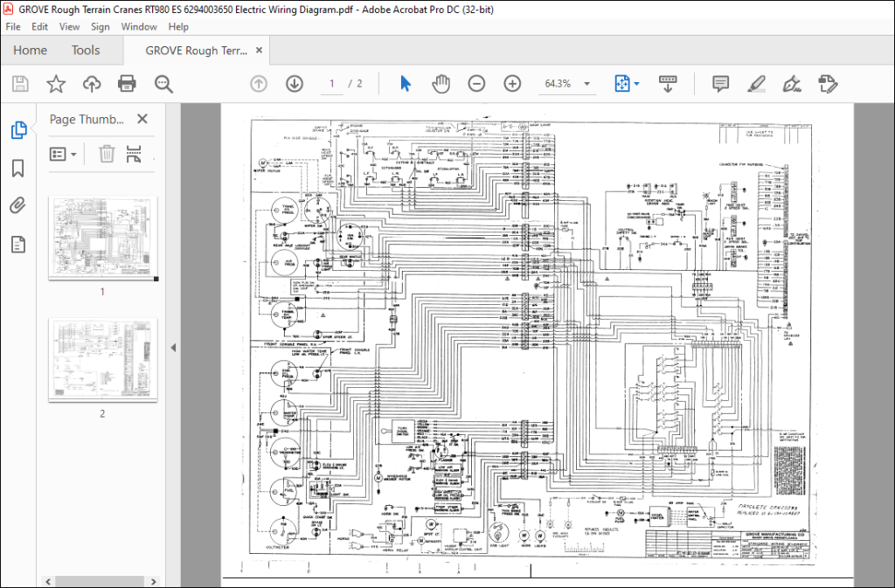Close the GROVE document tab
Viewport: 895px width, 588px height.
[x=259, y=50]
